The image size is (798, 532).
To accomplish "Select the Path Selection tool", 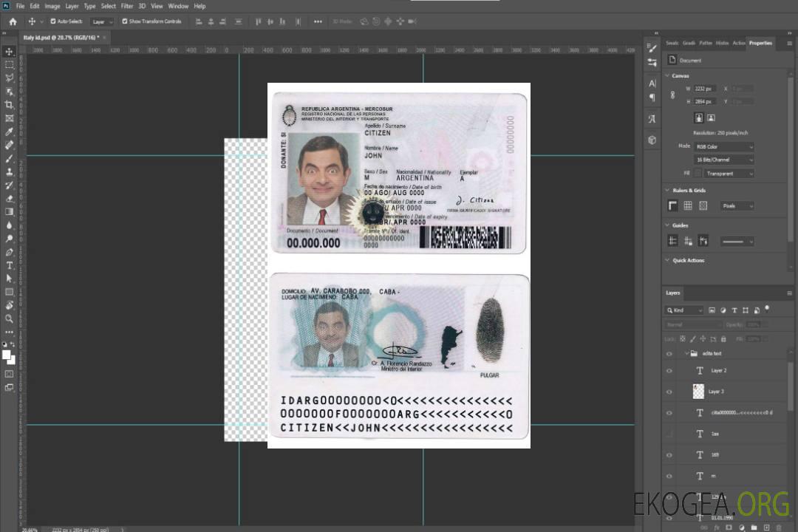I will click(x=9, y=279).
